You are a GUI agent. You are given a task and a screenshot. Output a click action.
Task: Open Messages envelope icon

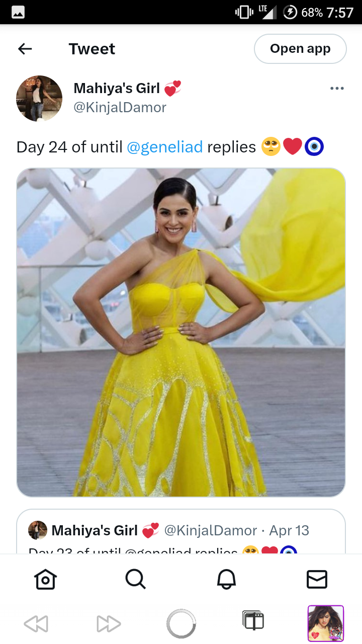pyautogui.click(x=317, y=580)
